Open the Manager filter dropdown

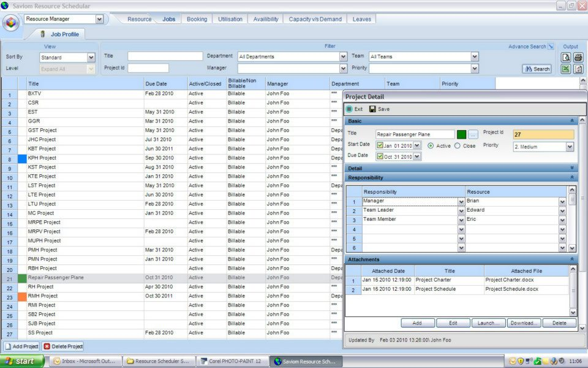(343, 68)
